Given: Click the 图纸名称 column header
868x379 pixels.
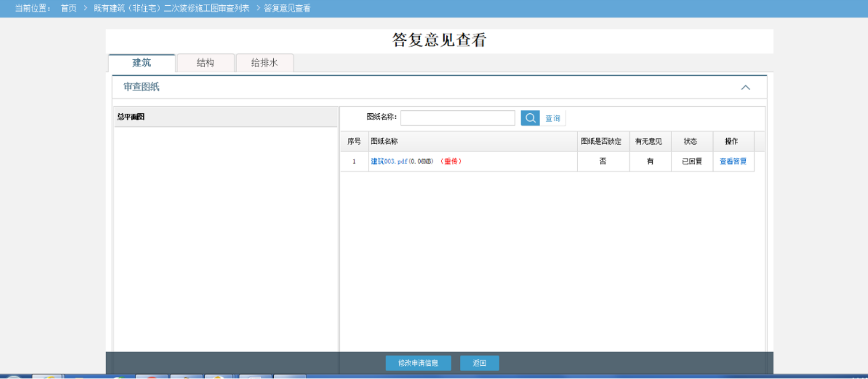Looking at the screenshot, I should coord(385,141).
